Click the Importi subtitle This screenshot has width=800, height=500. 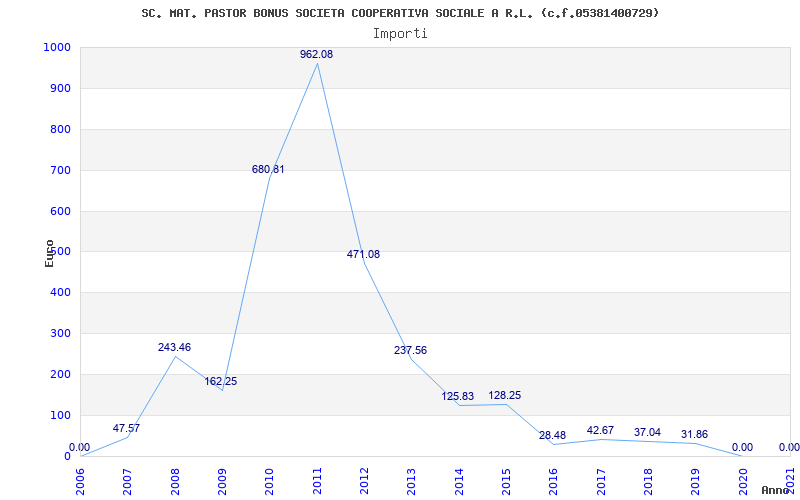point(400,34)
